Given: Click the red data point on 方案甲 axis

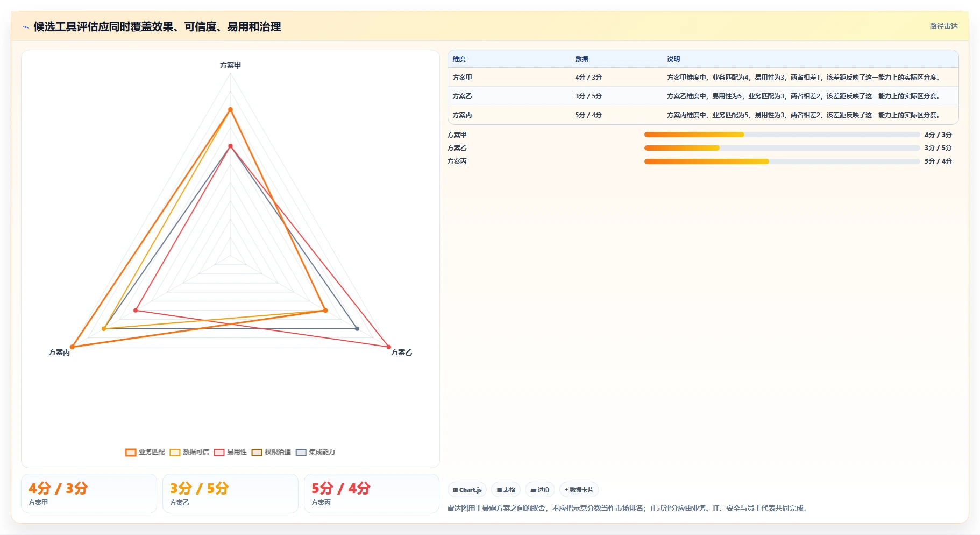Looking at the screenshot, I should coord(230,146).
